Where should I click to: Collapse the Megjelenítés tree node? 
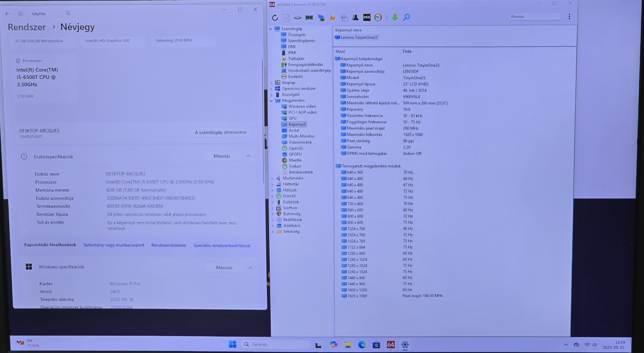pos(271,100)
